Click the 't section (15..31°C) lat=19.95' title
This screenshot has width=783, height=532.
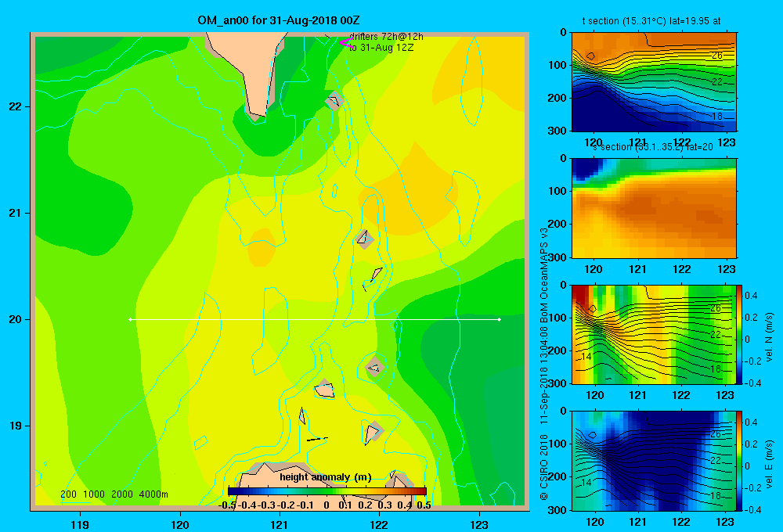point(651,21)
